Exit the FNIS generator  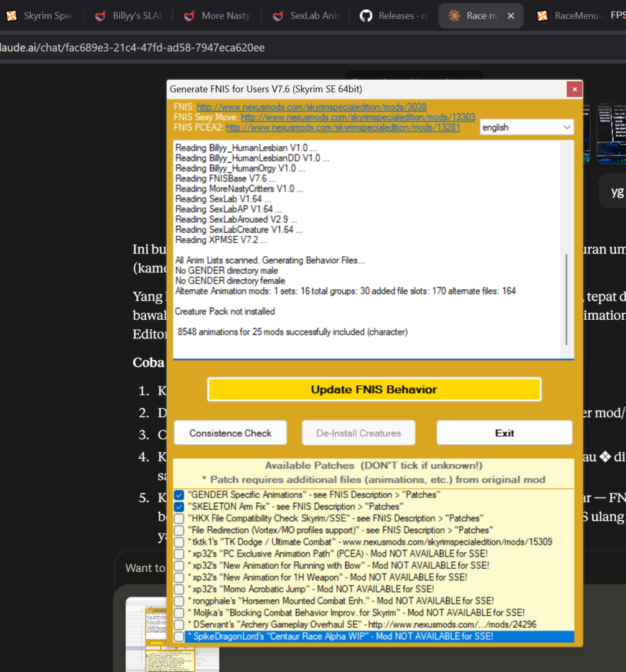[504, 433]
